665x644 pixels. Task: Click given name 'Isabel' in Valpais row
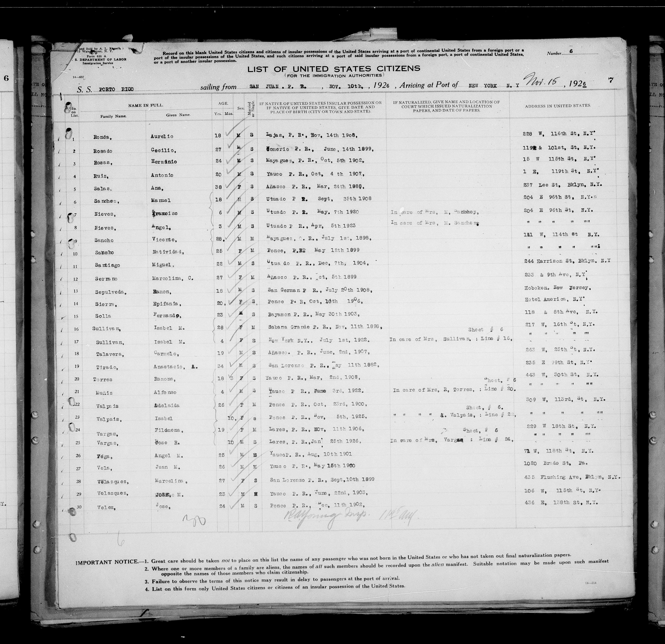pos(164,418)
